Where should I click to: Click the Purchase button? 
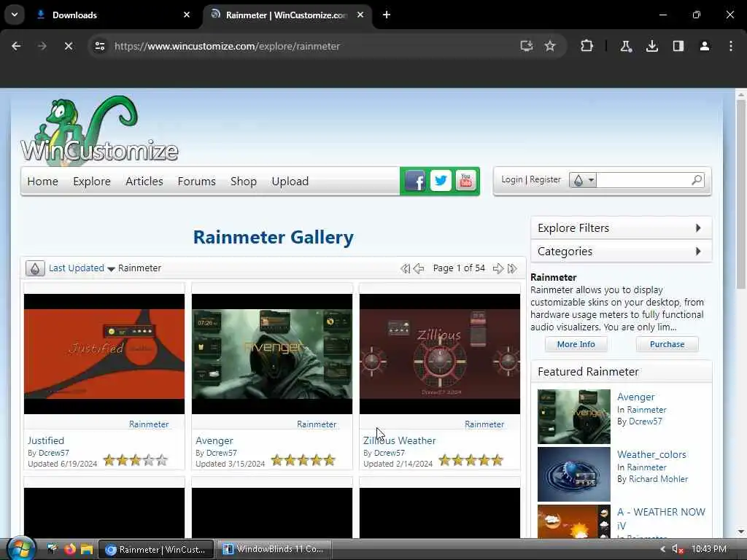click(667, 344)
